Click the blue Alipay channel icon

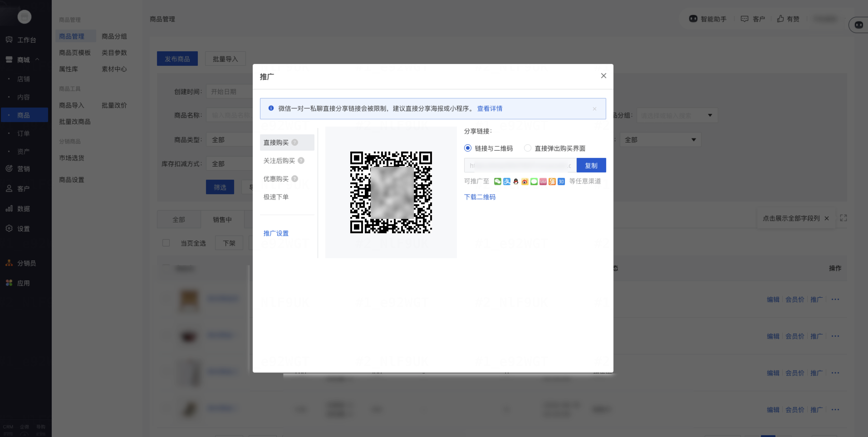pos(507,182)
